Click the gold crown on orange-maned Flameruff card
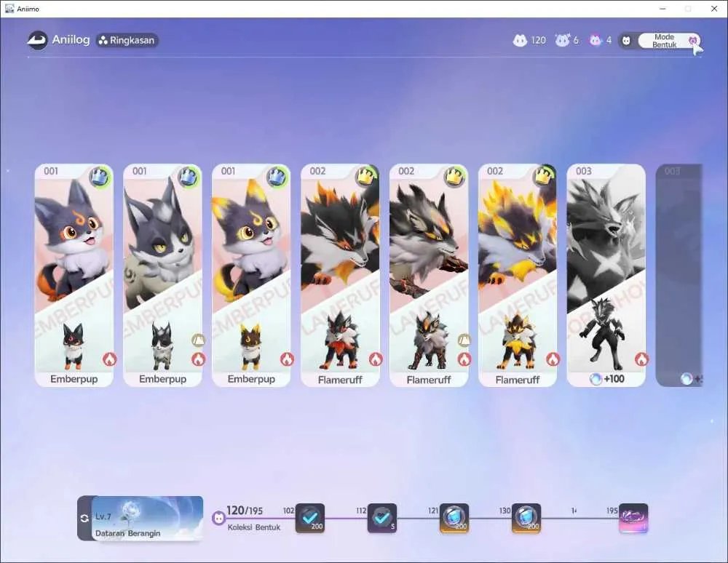Viewport: 728px width, 563px height. click(366, 177)
